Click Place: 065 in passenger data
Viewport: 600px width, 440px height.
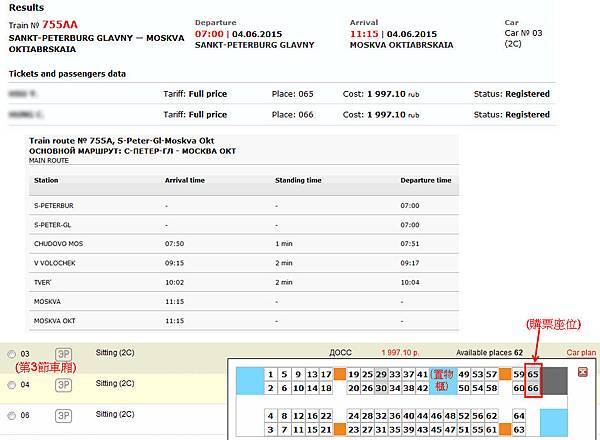pyautogui.click(x=292, y=94)
